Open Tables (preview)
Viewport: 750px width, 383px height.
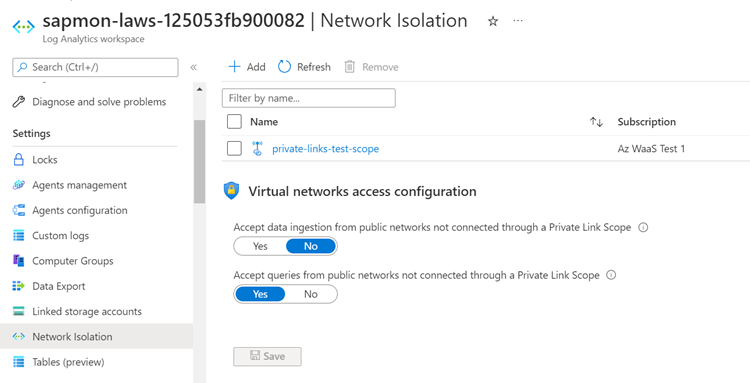click(68, 362)
